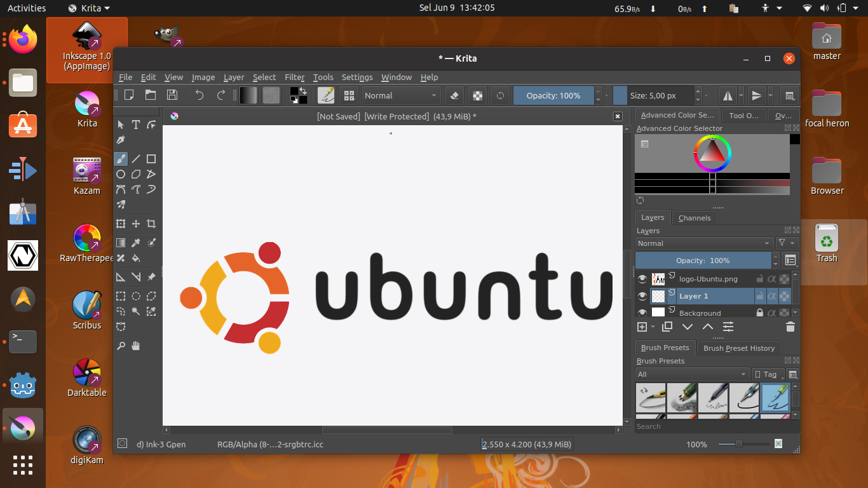Open the Krita app menu in top bar
Image resolution: width=868 pixels, height=488 pixels.
coord(89,8)
